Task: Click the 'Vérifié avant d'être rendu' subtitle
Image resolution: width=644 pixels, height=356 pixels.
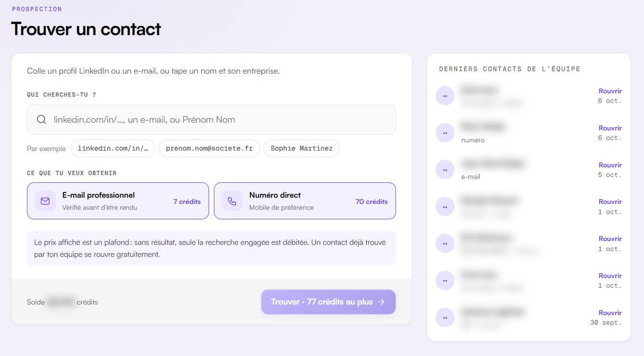Action: (x=100, y=208)
